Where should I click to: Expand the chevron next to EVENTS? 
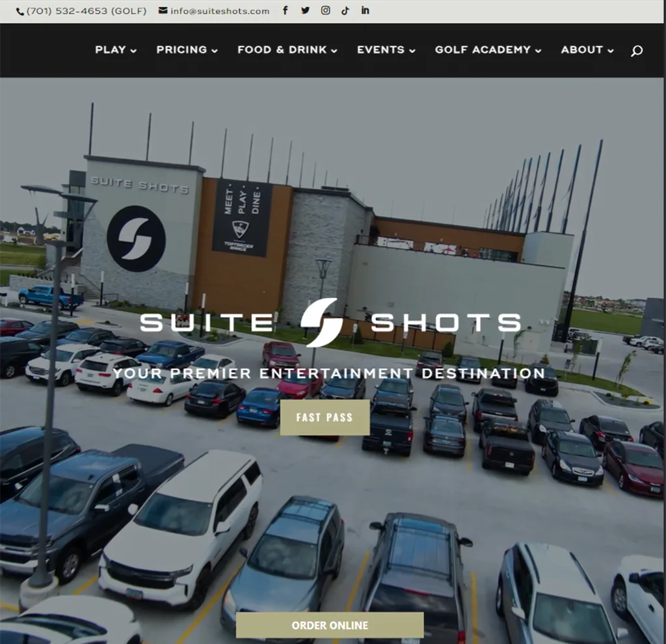412,51
